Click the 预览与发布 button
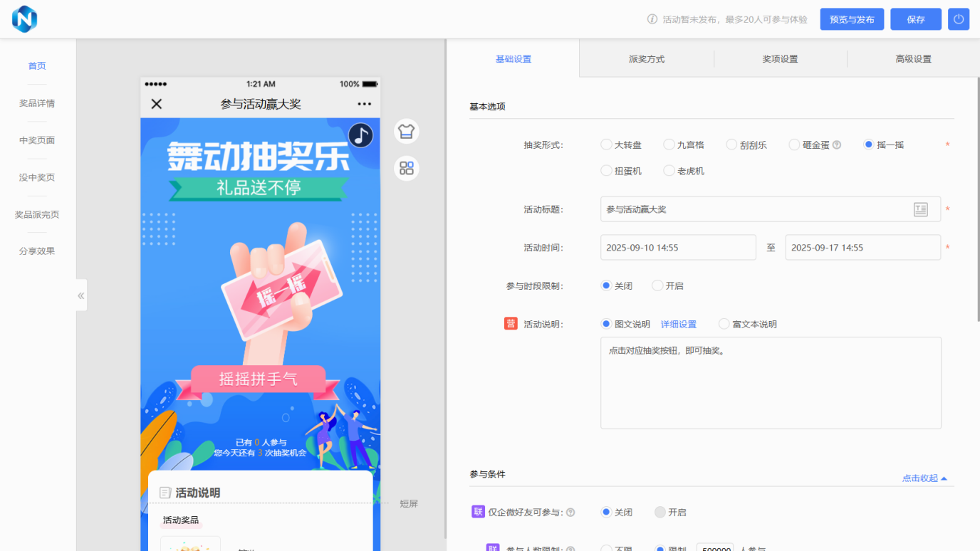This screenshot has width=980, height=551. click(851, 19)
